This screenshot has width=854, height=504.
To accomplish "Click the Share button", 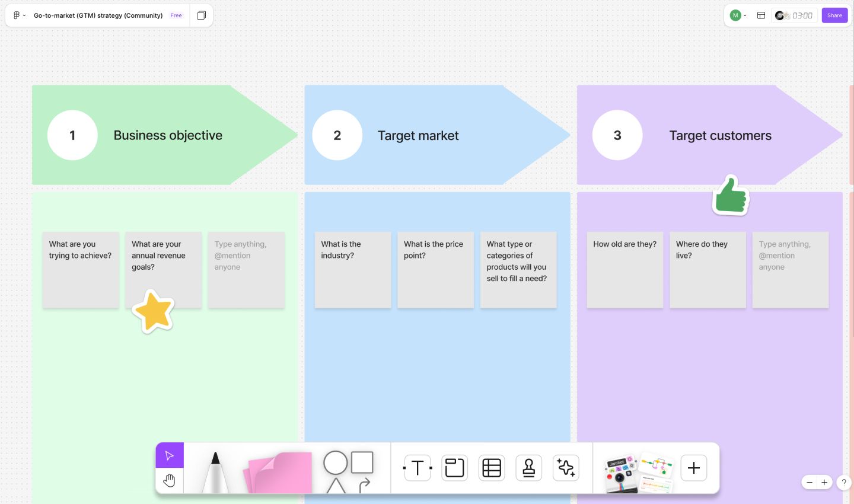I will 834,15.
